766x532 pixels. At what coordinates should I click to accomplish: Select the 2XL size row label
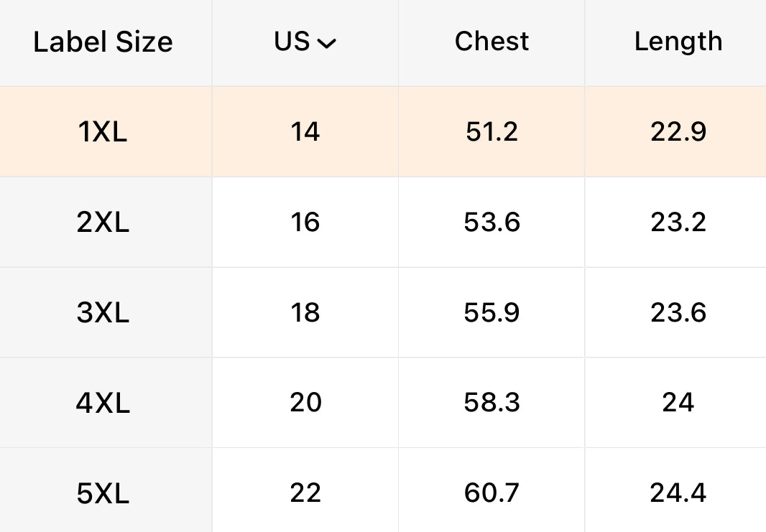(103, 223)
